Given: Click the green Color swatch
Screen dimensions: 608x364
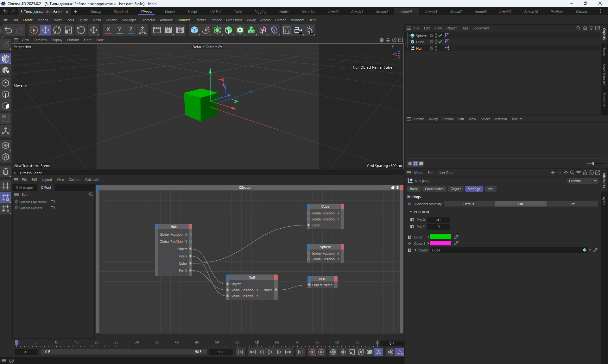Looking at the screenshot, I should click(440, 237).
